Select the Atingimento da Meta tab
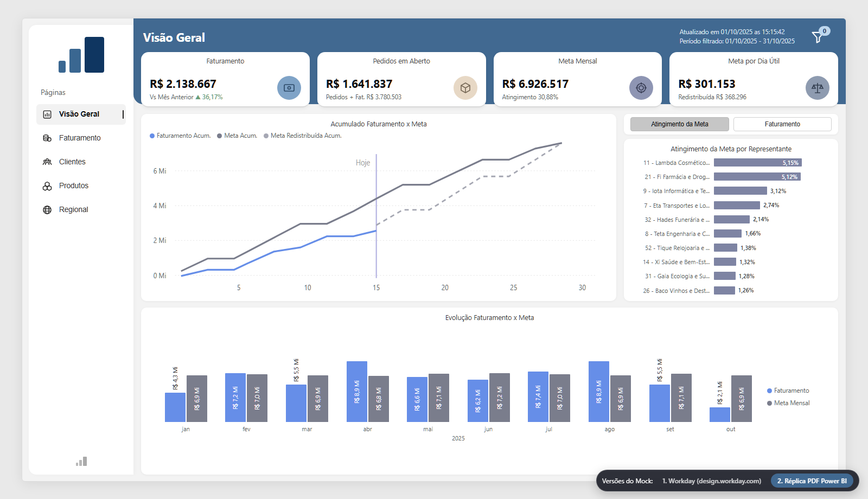 click(680, 124)
